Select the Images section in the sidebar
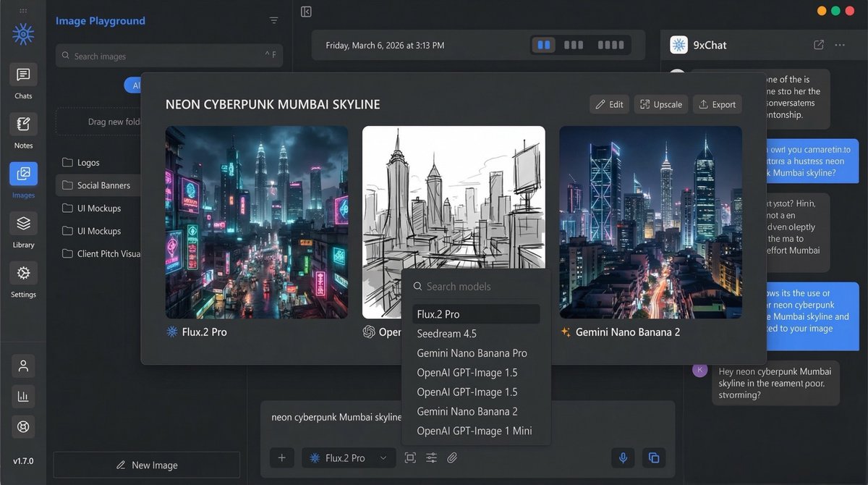868x485 pixels. click(23, 174)
